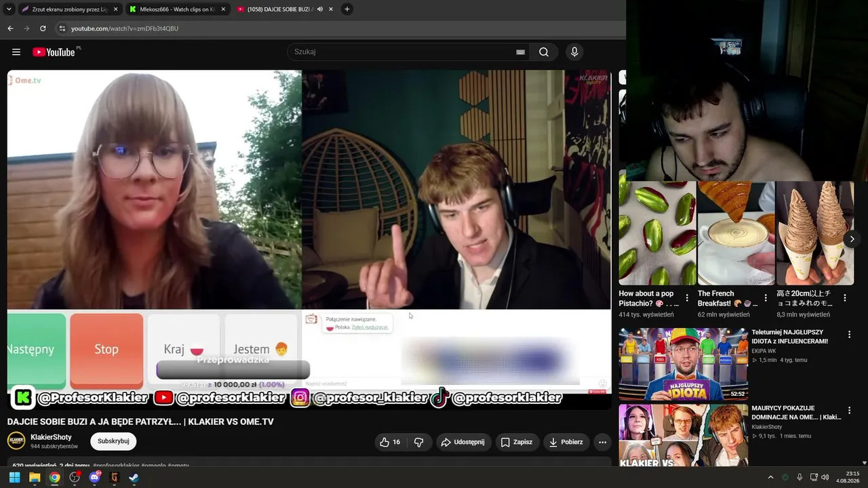This screenshot has width=868, height=488.
Task: Show hidden system tray icons
Action: [x=770, y=478]
